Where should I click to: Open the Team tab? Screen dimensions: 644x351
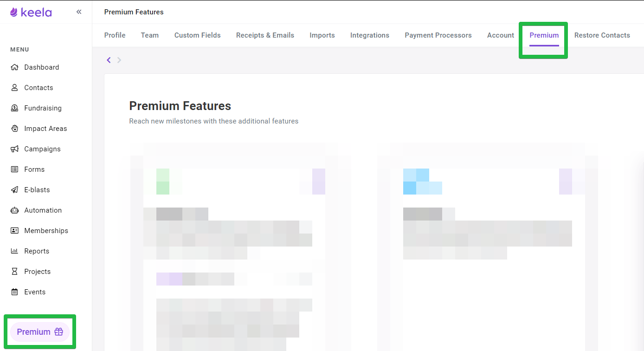coord(150,35)
